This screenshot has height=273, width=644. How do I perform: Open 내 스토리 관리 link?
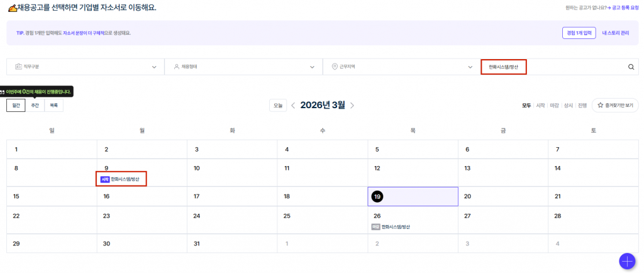615,33
